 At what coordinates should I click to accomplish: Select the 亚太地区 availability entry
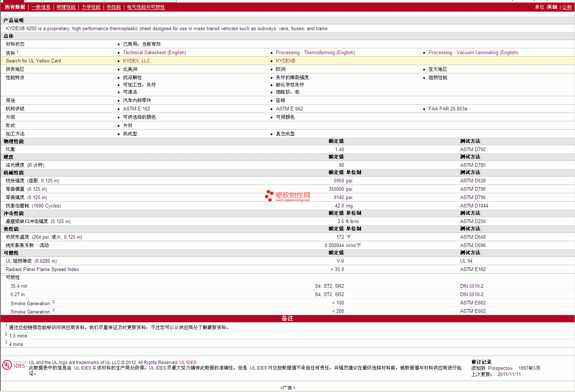tap(438, 69)
